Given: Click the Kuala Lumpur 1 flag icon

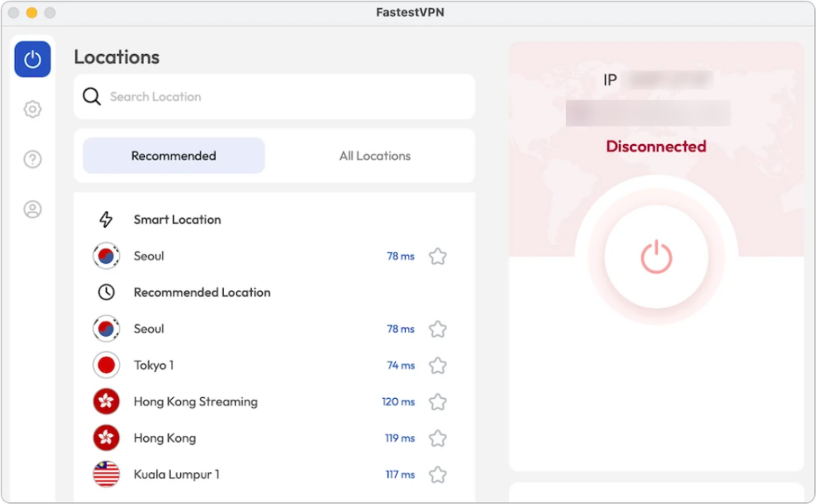Looking at the screenshot, I should click(106, 475).
